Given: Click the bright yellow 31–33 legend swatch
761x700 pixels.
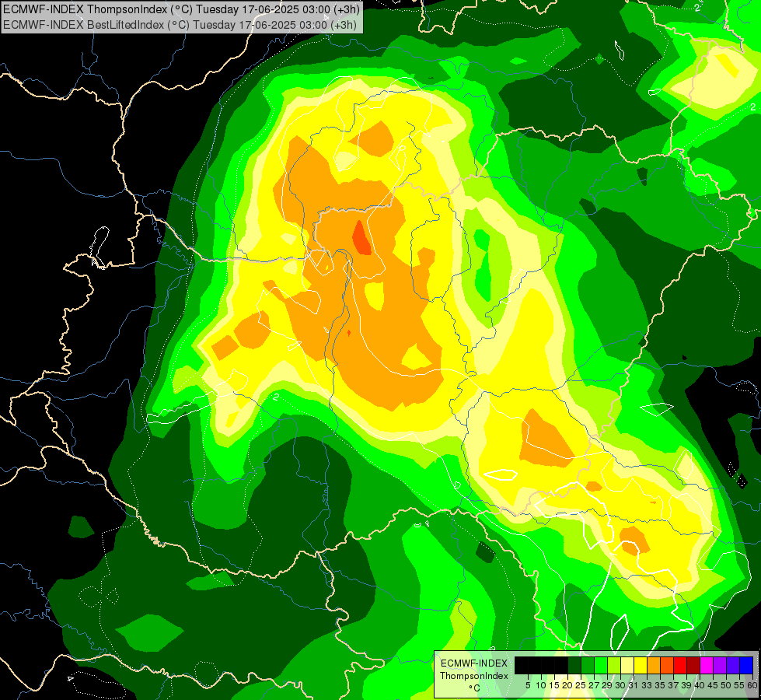Looking at the screenshot, I should [641, 665].
